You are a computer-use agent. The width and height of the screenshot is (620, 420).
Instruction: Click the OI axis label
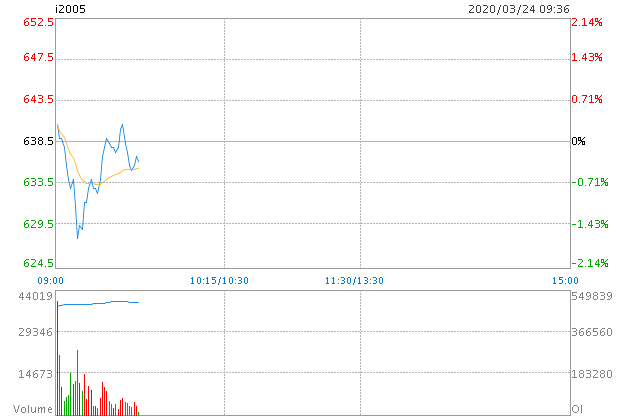(577, 410)
